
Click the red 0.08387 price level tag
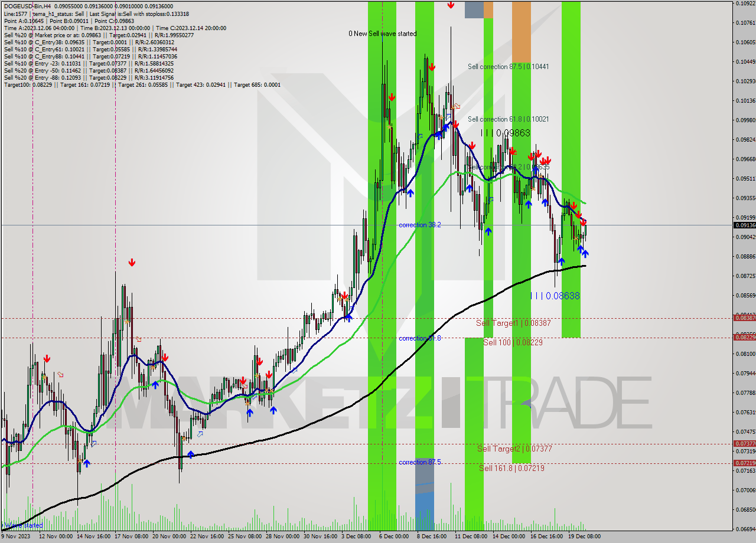coord(744,318)
